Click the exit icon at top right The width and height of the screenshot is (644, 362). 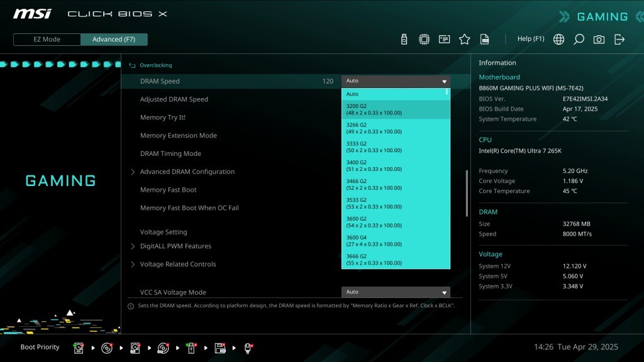(x=619, y=40)
